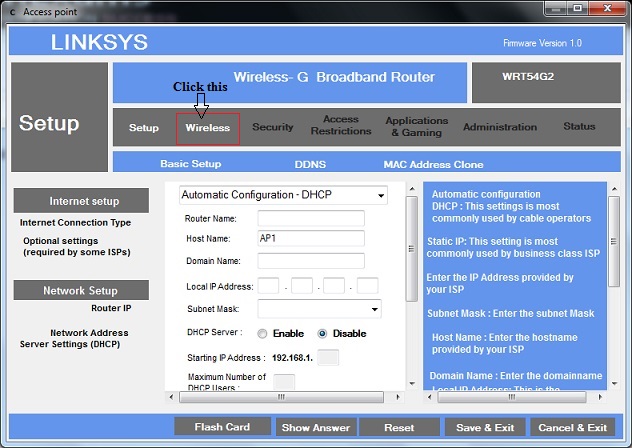Click the 'WRT54G2' model label
The height and width of the screenshot is (448, 632).
point(528,77)
